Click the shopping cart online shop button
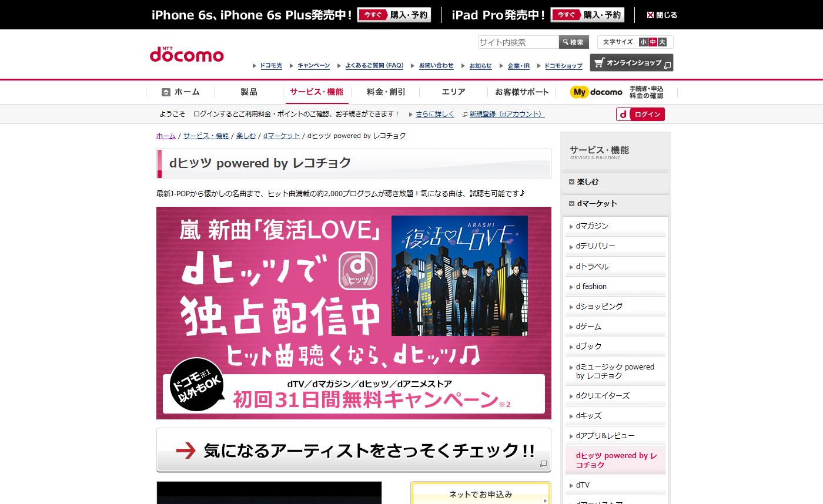This screenshot has height=504, width=823. (631, 62)
